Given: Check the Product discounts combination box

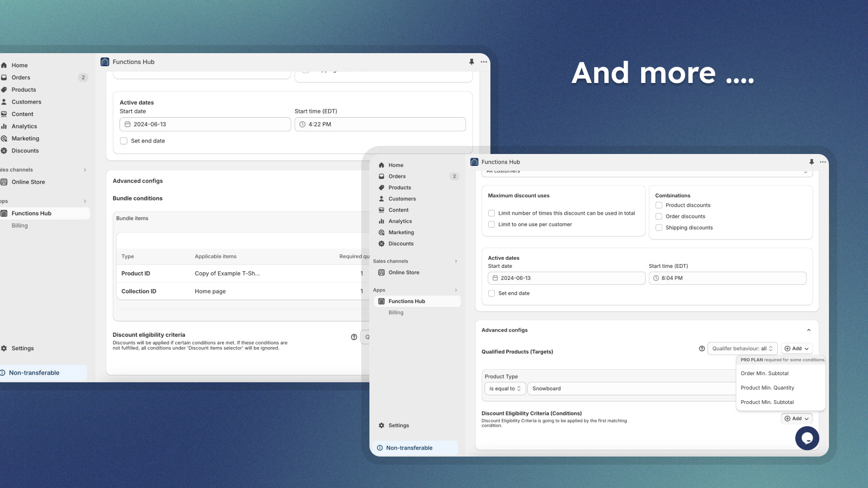Looking at the screenshot, I should coord(659,206).
